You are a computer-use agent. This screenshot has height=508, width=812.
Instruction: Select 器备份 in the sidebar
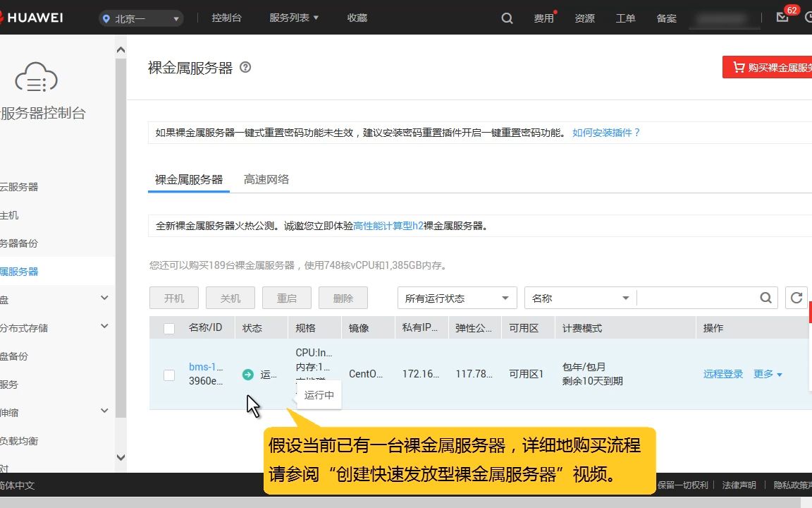[x=19, y=243]
